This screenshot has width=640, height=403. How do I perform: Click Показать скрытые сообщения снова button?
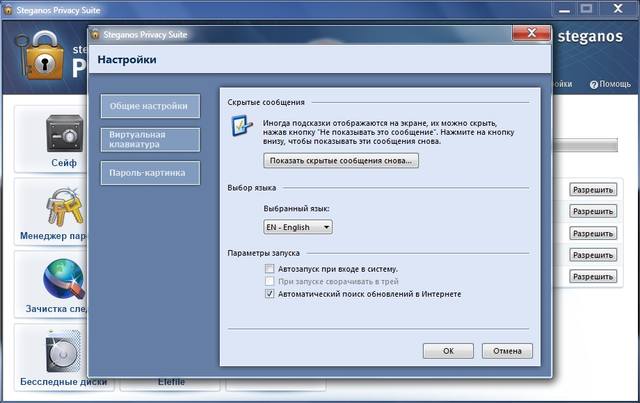341,160
